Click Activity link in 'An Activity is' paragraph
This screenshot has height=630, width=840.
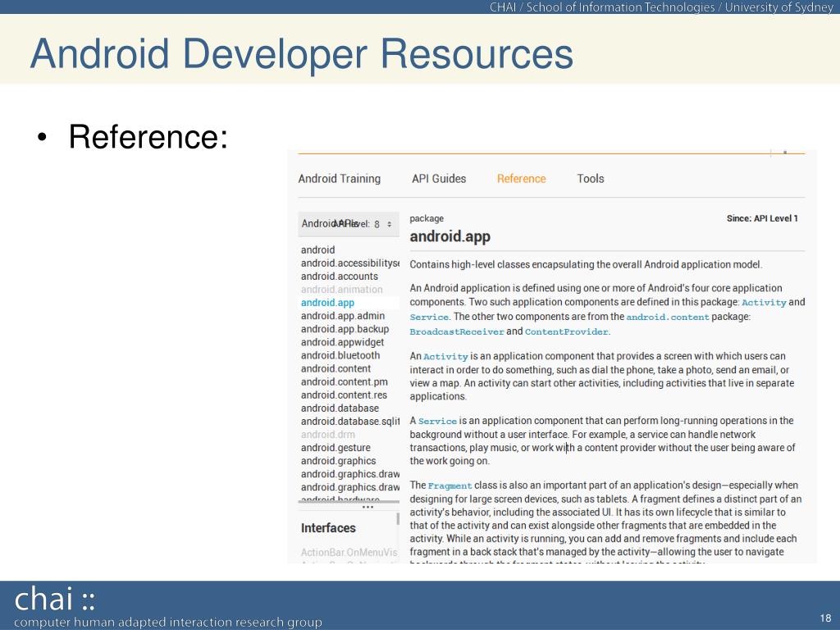[445, 357]
